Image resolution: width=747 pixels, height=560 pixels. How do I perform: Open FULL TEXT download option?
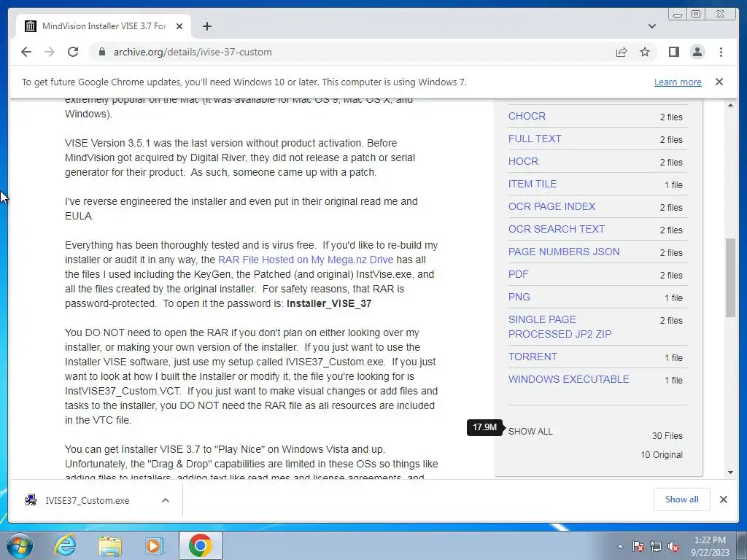tap(535, 139)
